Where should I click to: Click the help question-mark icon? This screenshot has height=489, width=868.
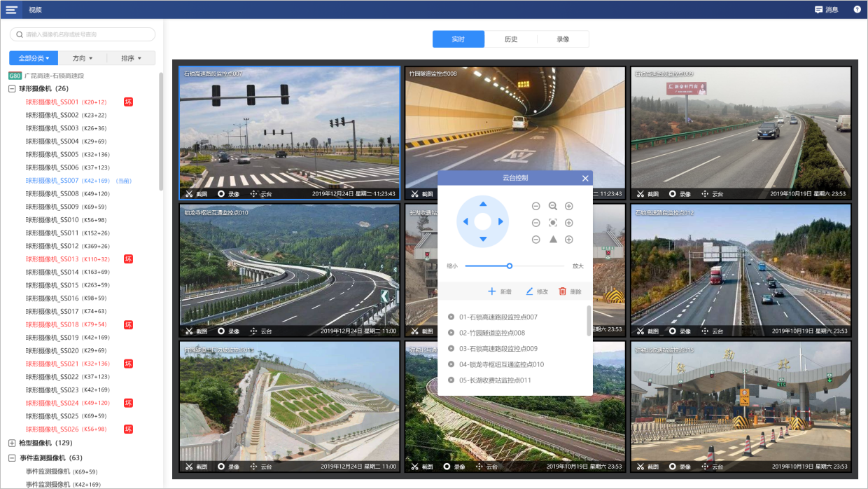pos(857,10)
